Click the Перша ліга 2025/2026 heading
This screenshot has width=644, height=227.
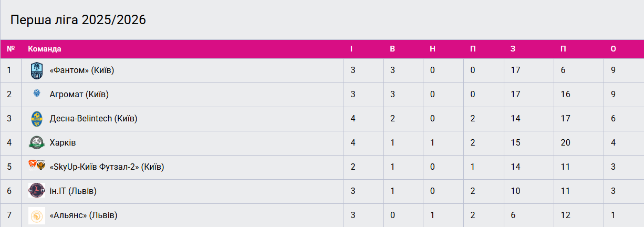(x=78, y=20)
